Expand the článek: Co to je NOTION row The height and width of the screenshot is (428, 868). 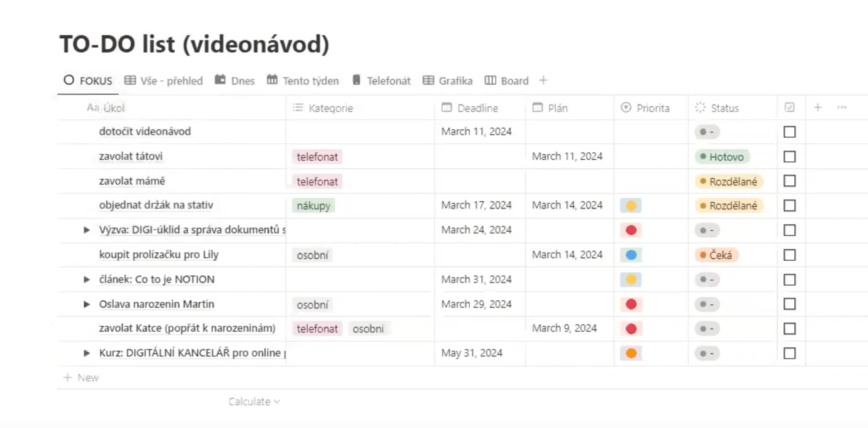click(86, 280)
